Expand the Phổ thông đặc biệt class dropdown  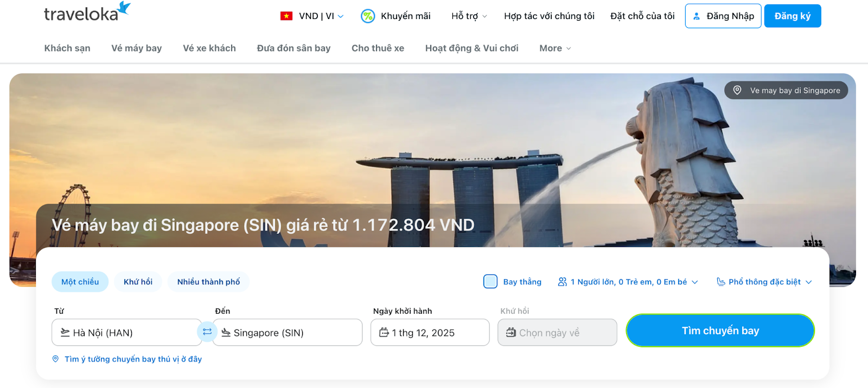(x=764, y=282)
